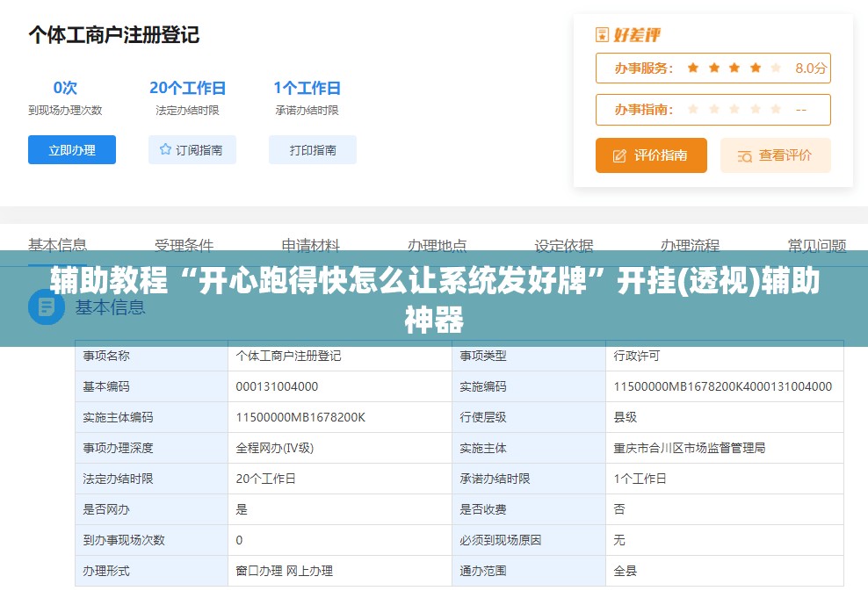Click the 打印指南 button
Screen dimensions: 868x598
pos(313,150)
